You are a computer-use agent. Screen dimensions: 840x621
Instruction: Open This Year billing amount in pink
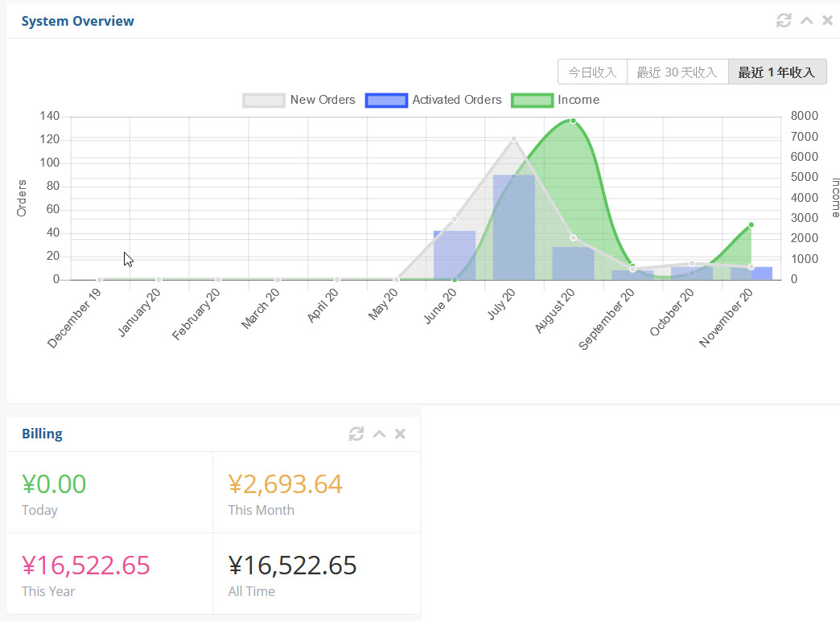[86, 565]
